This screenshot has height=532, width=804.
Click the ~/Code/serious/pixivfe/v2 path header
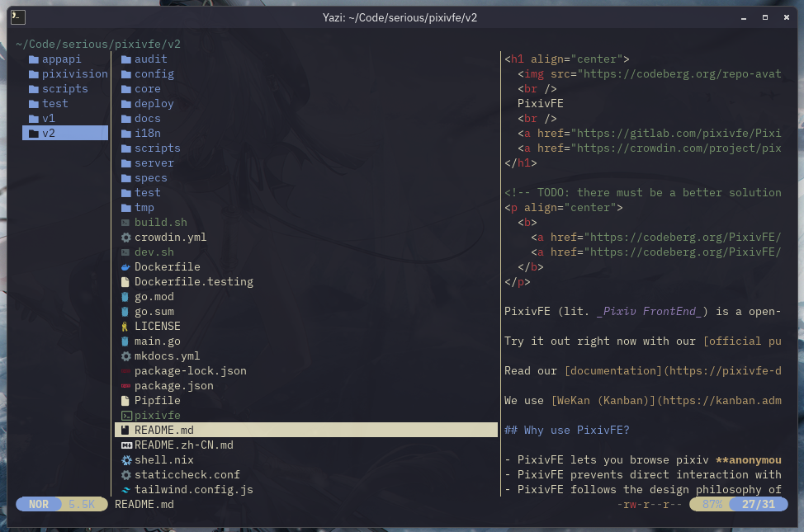[98, 45]
